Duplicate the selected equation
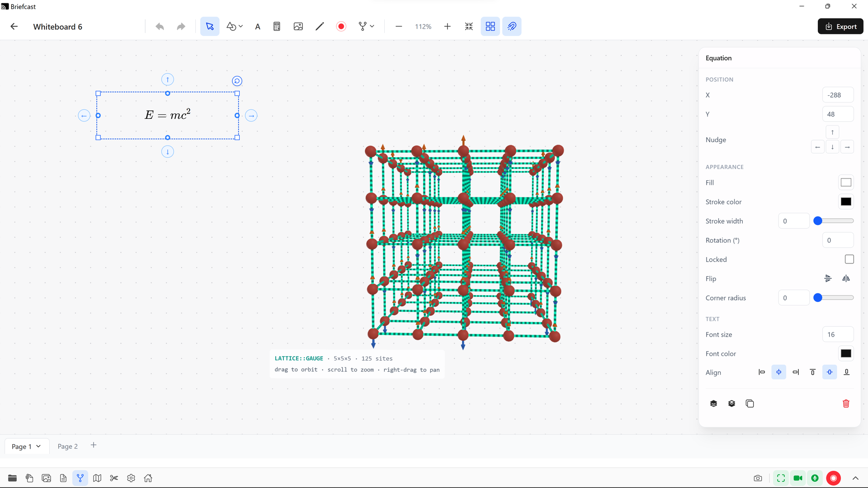The width and height of the screenshot is (868, 488). tap(750, 404)
